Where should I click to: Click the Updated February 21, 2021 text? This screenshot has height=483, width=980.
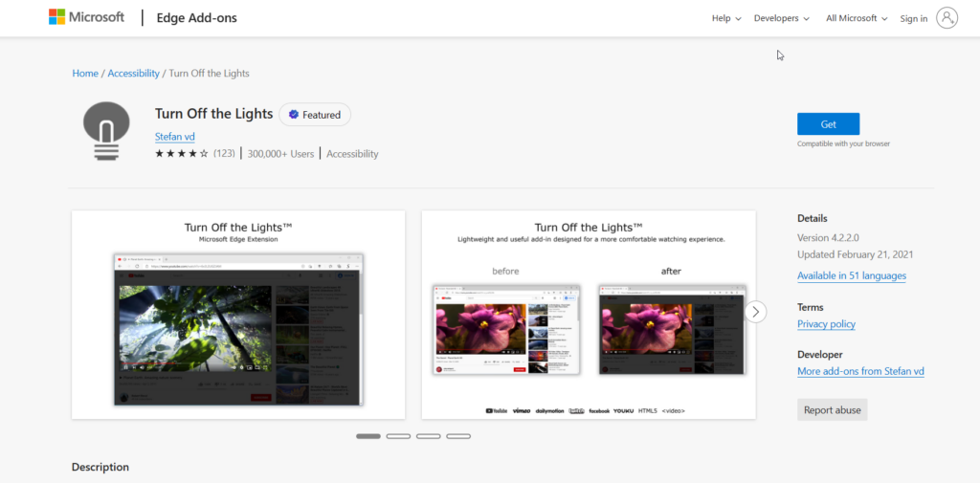[856, 255]
